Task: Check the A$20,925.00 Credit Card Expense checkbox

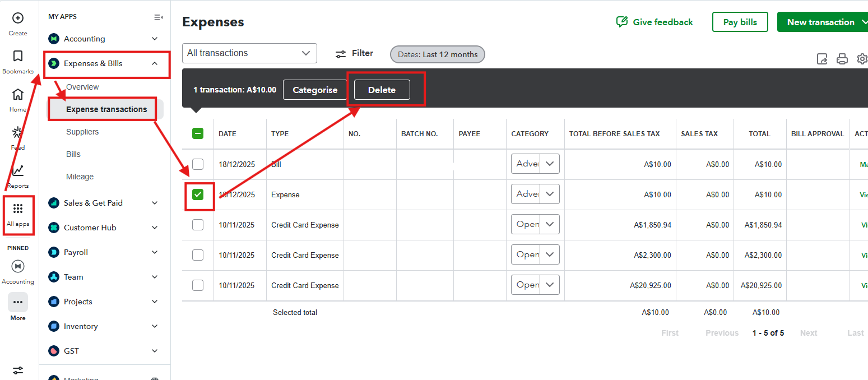Action: [x=198, y=285]
